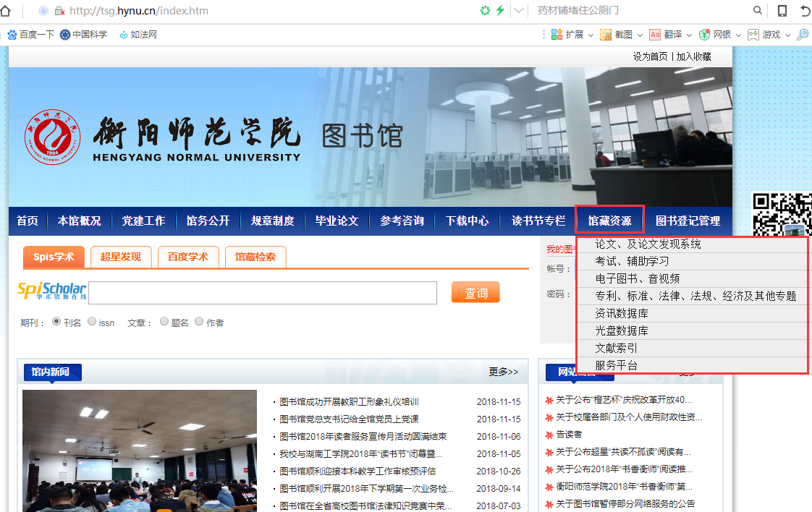Image resolution: width=812 pixels, height=512 pixels.
Task: Click the 翻译 translate icon
Action: (654, 35)
